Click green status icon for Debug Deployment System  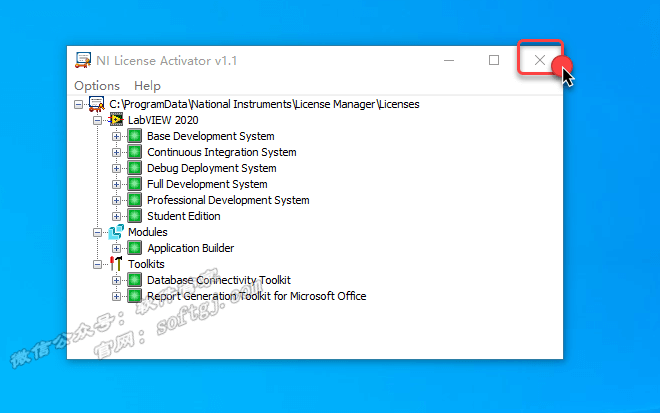[x=135, y=168]
